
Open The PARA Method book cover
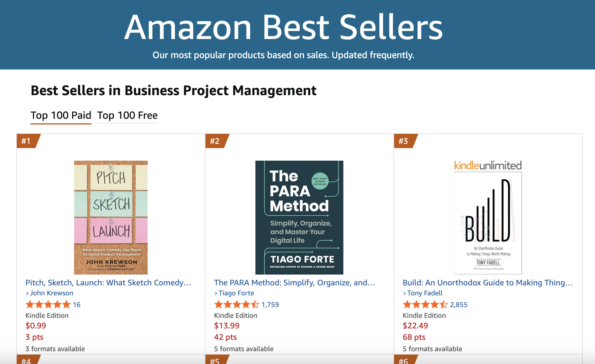299,217
